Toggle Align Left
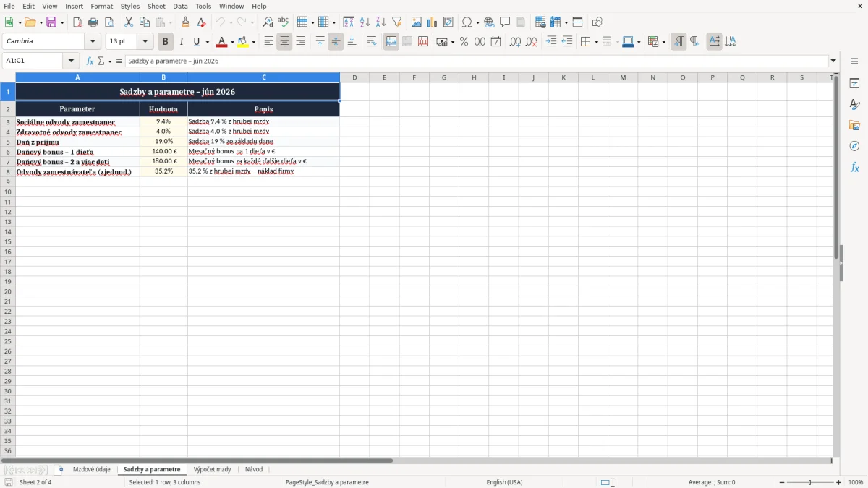The width and height of the screenshot is (868, 488). click(268, 42)
